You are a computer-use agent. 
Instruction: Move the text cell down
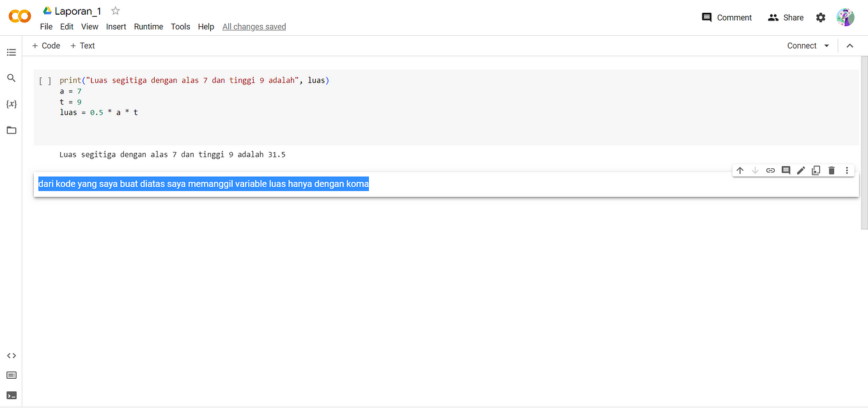[x=755, y=171]
